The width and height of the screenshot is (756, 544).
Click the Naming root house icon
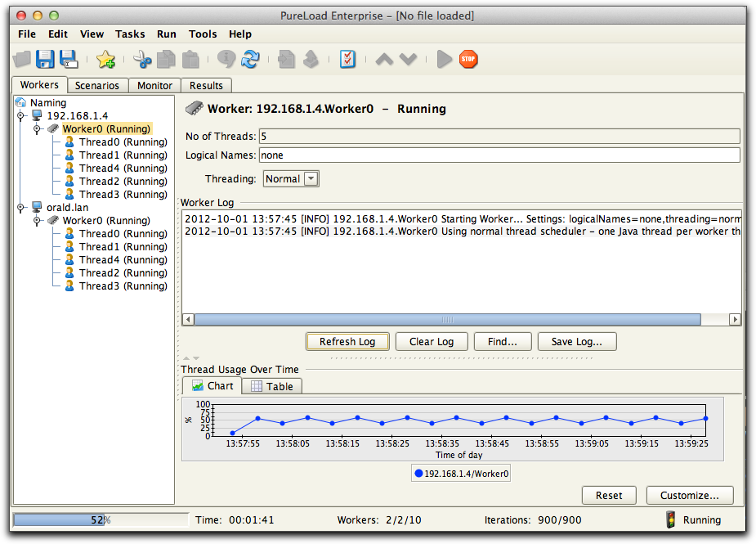tap(20, 102)
